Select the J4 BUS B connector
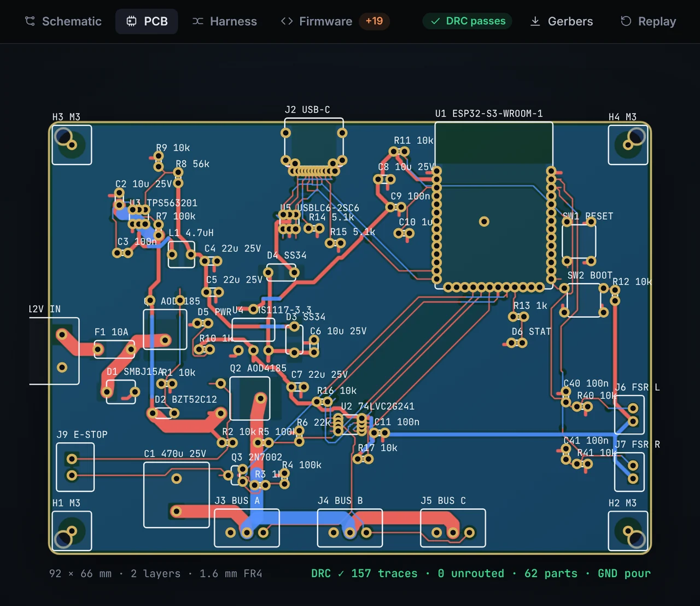700x606 pixels. [x=350, y=528]
